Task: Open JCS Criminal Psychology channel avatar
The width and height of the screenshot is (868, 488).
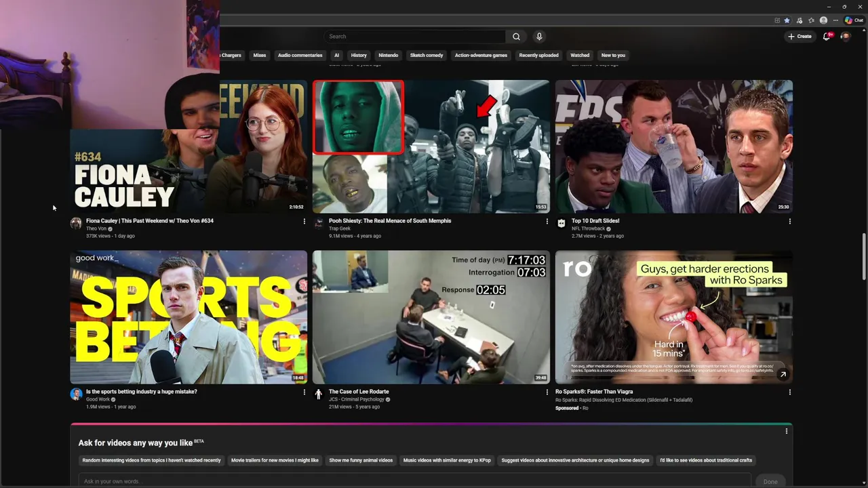Action: click(319, 394)
